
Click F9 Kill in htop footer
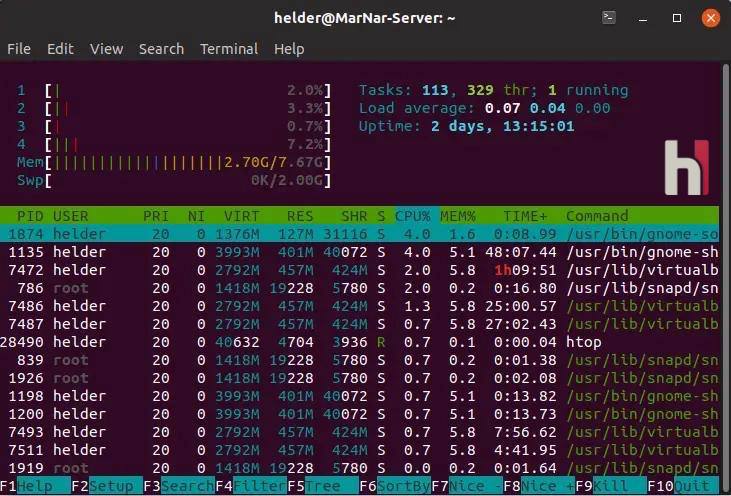(x=611, y=486)
